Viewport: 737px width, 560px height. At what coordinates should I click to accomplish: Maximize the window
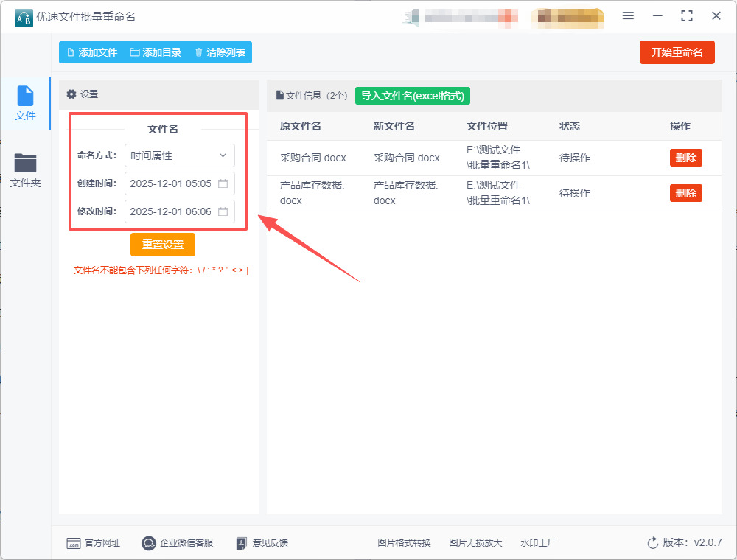pos(687,16)
